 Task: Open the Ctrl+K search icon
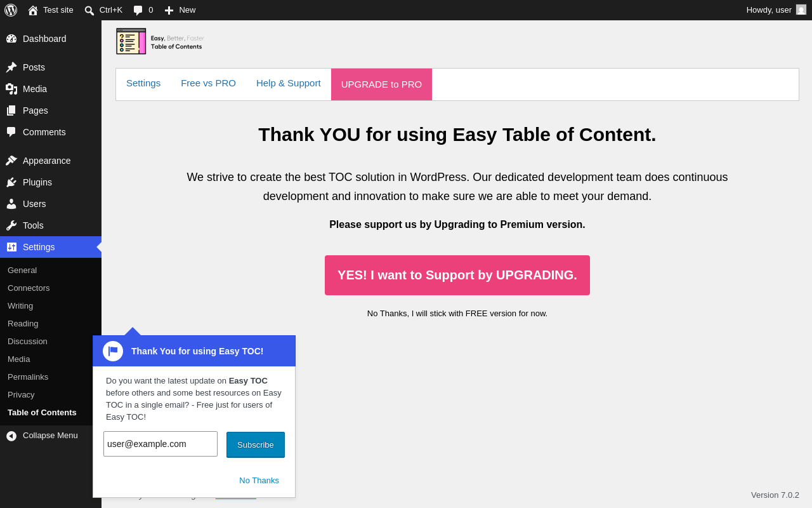point(89,10)
